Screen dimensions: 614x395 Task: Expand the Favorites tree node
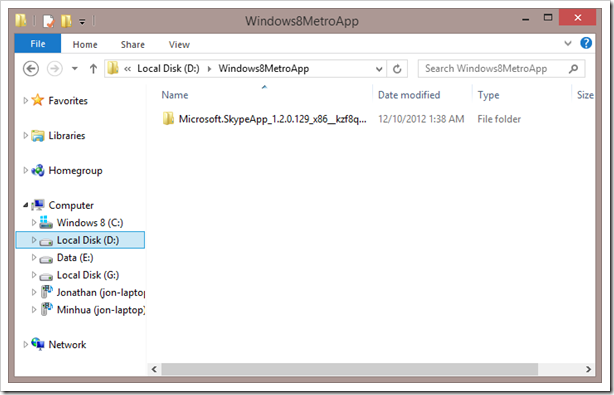pos(25,101)
